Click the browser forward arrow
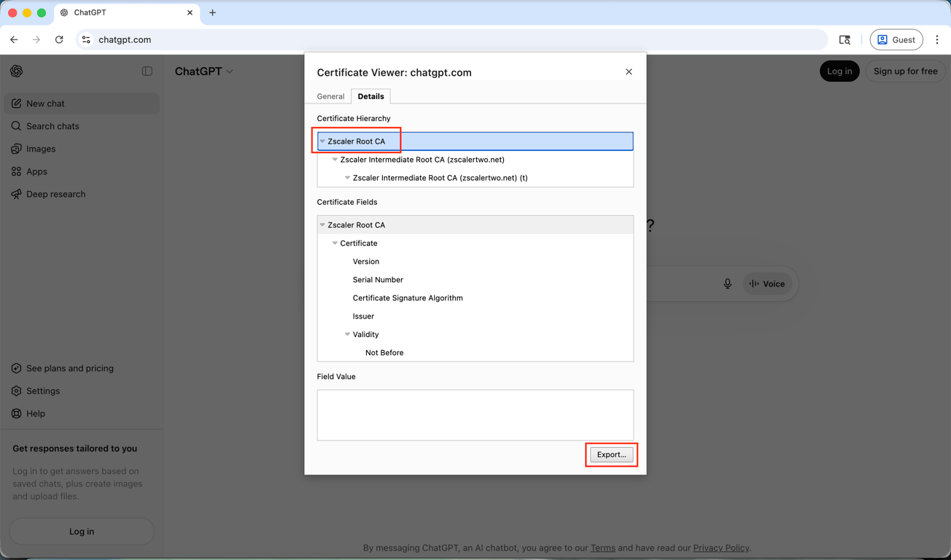Screen dimensions: 951x560 click(x=36, y=39)
